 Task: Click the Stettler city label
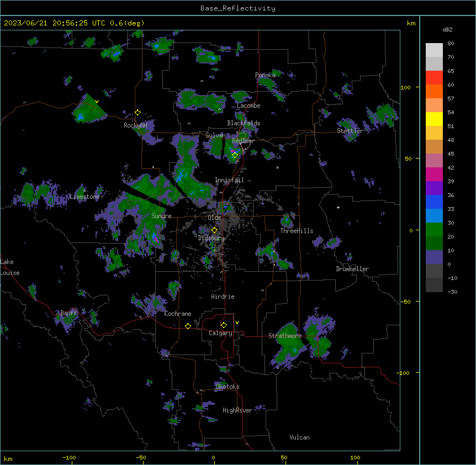[350, 131]
